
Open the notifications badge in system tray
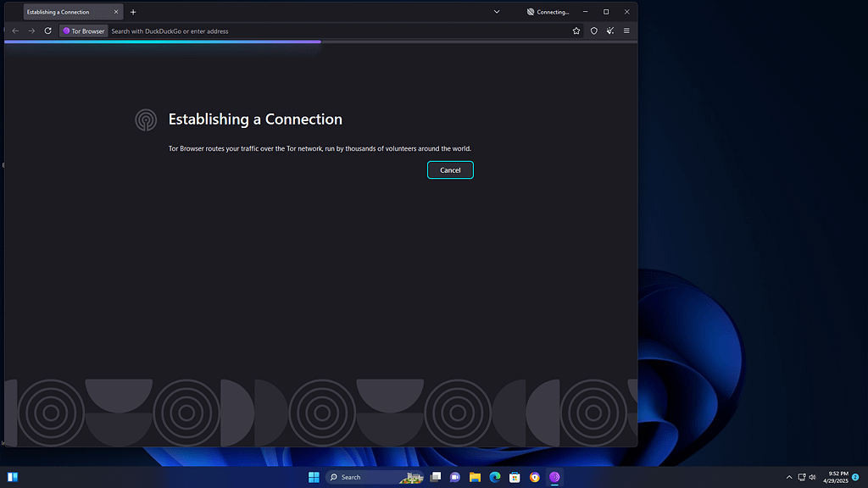(x=855, y=477)
